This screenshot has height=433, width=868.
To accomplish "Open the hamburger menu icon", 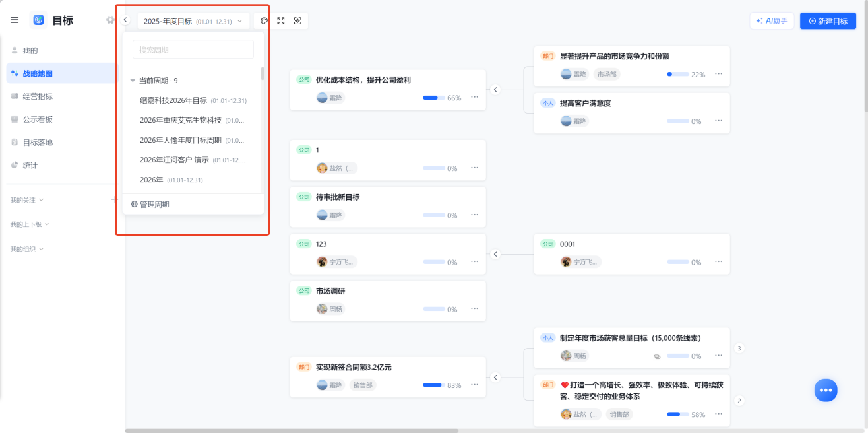I will point(15,20).
